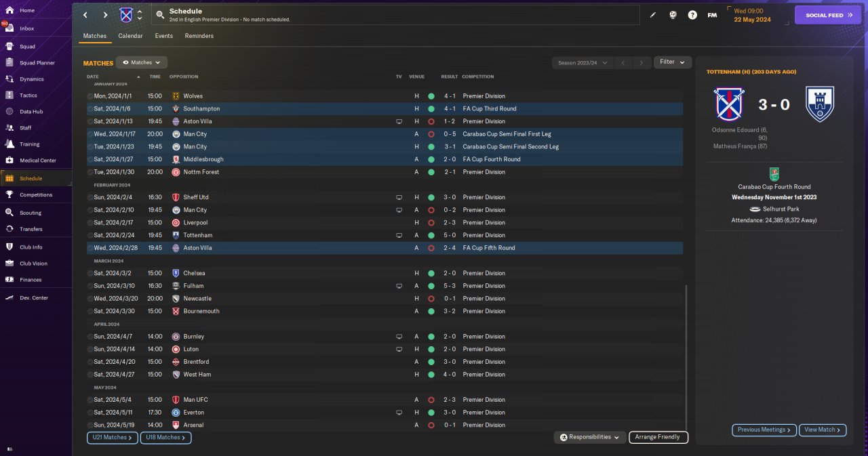
Task: Open the Club Vision icon
Action: 9,264
